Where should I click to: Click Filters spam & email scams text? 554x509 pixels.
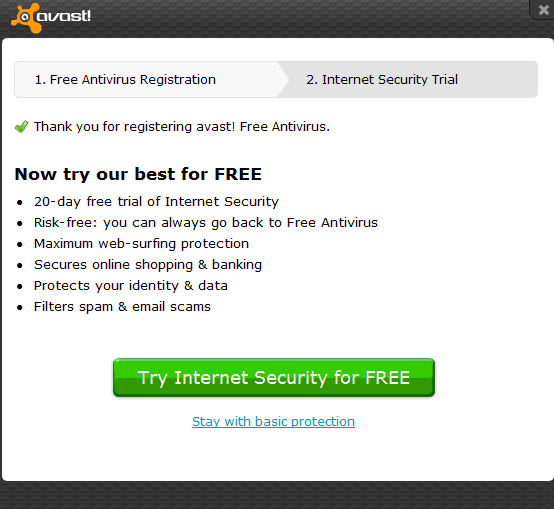coord(122,307)
